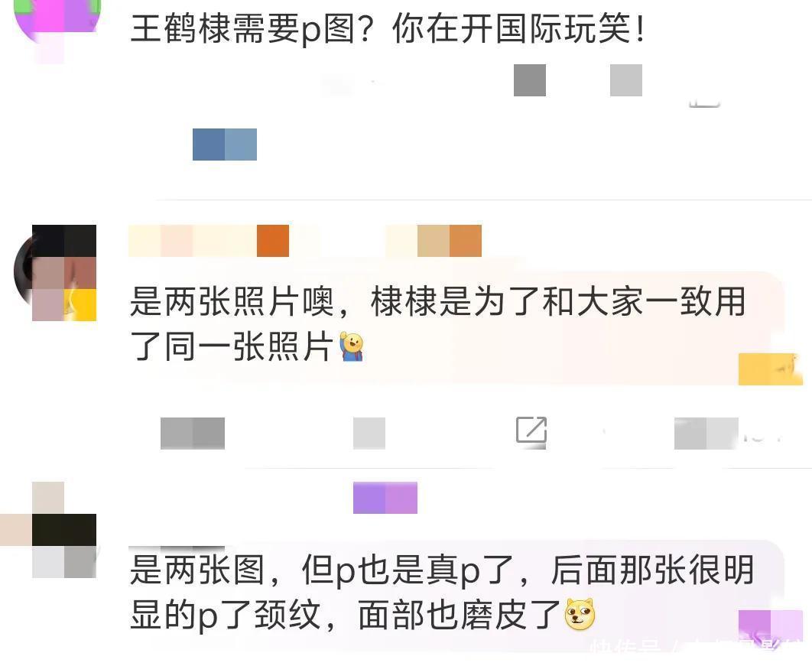Click the purple badge above third comment
Screen dimensions: 812x666
pyautogui.click(x=385, y=498)
